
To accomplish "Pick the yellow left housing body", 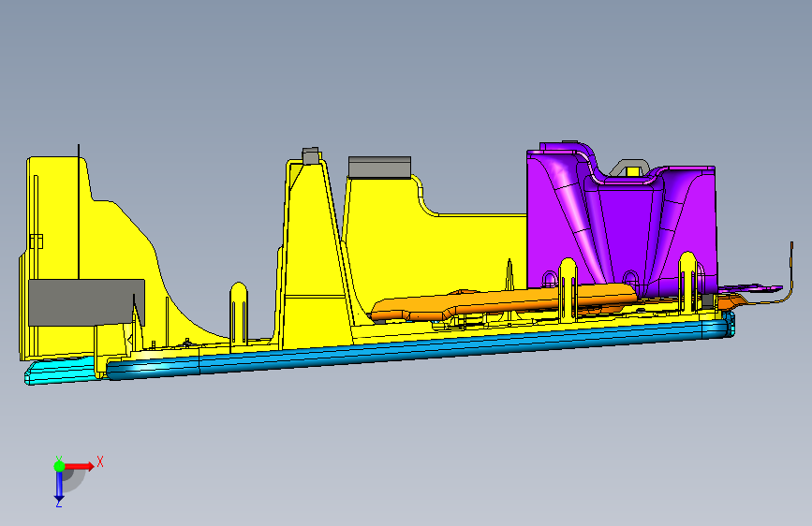I will coord(114,243).
